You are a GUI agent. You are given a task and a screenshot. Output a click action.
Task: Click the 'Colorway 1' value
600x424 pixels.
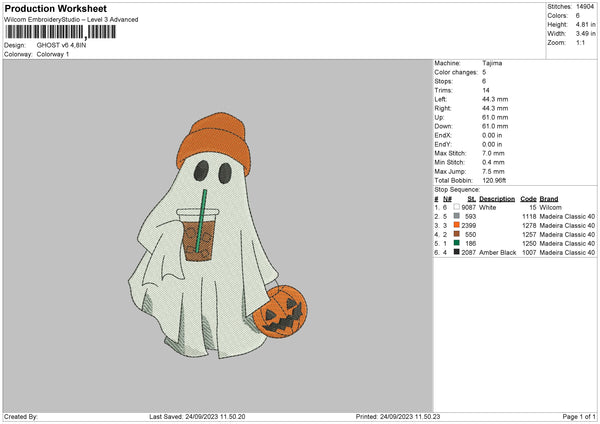click(53, 54)
